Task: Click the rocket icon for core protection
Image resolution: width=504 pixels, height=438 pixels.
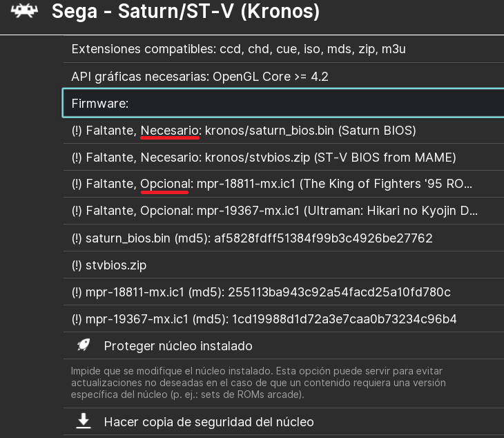Action: click(x=84, y=345)
